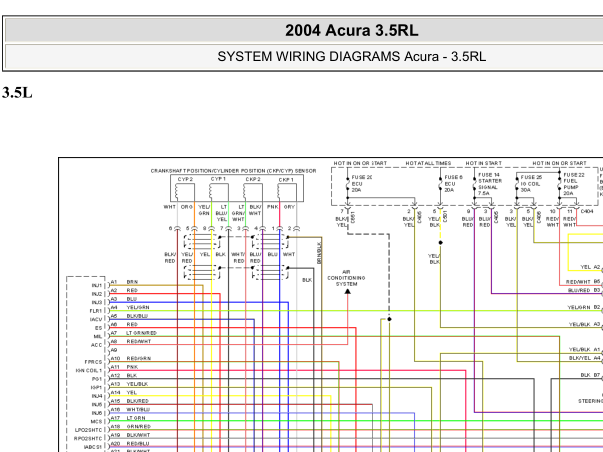This screenshot has height=452, width=603.
Task: Select the Air Conditioning System label
Action: coord(346,278)
